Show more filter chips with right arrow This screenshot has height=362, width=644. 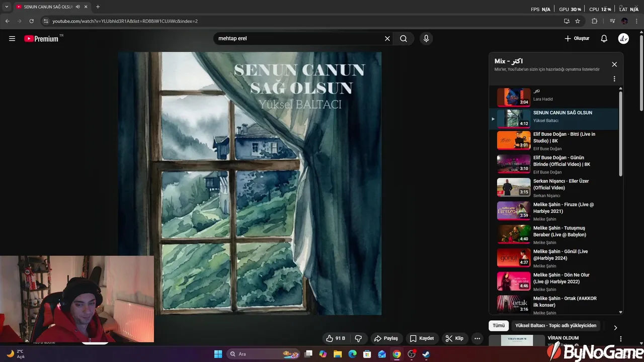click(615, 328)
